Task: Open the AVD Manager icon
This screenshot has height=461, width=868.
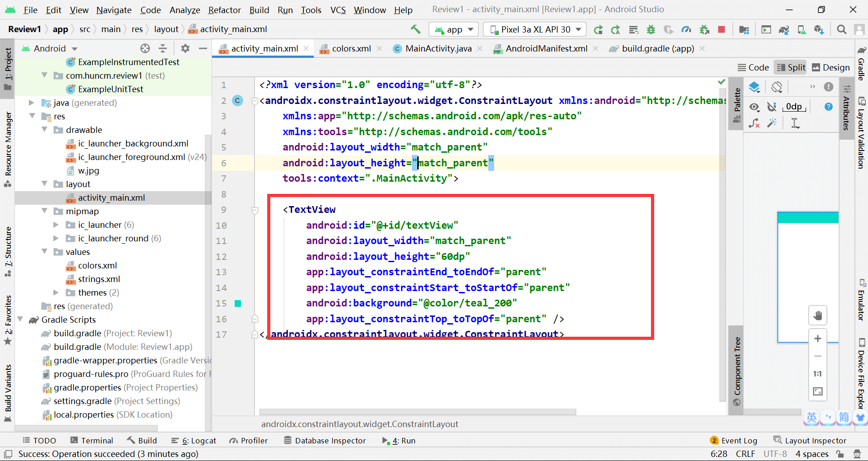Action: click(x=802, y=29)
